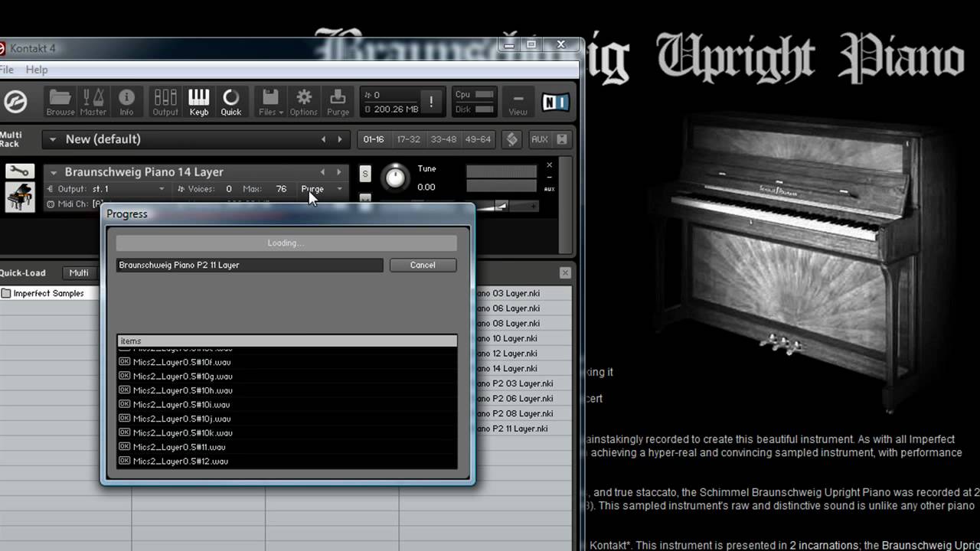Open the Files floppy-disk menu
The height and width of the screenshot is (551, 980).
(x=270, y=102)
